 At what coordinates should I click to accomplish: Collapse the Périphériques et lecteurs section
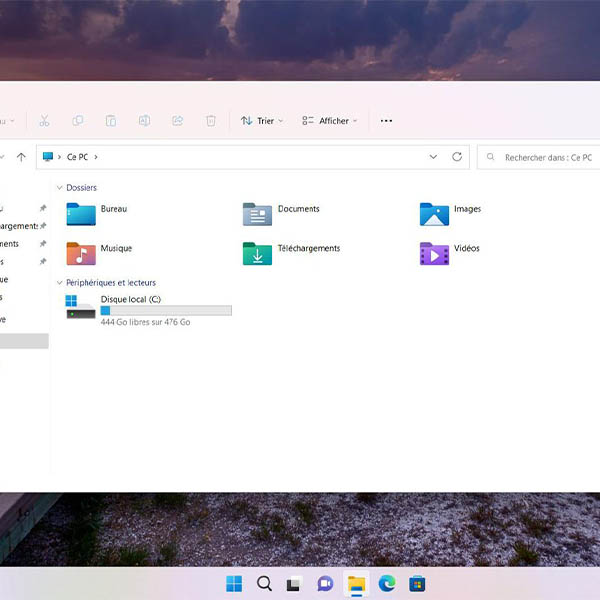click(60, 283)
